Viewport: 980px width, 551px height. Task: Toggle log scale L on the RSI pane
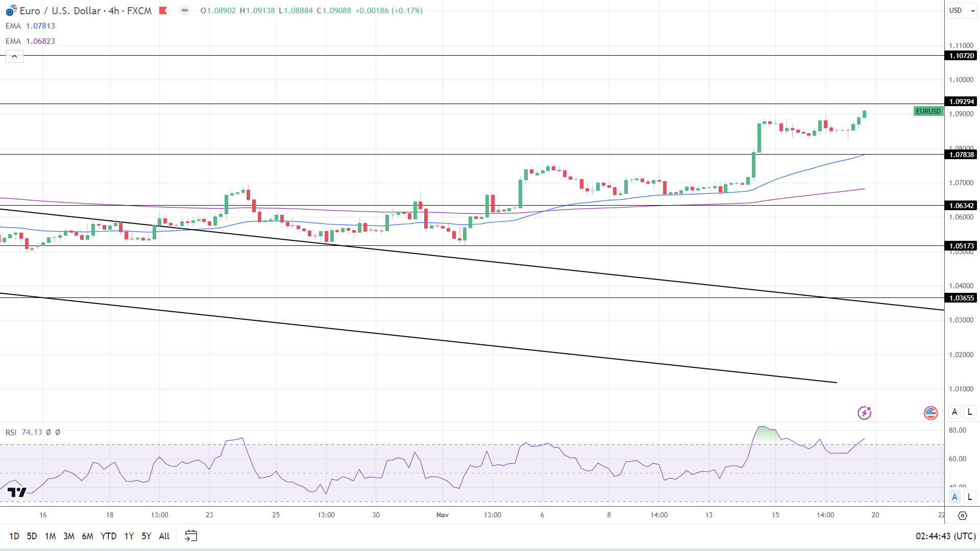[x=970, y=496]
